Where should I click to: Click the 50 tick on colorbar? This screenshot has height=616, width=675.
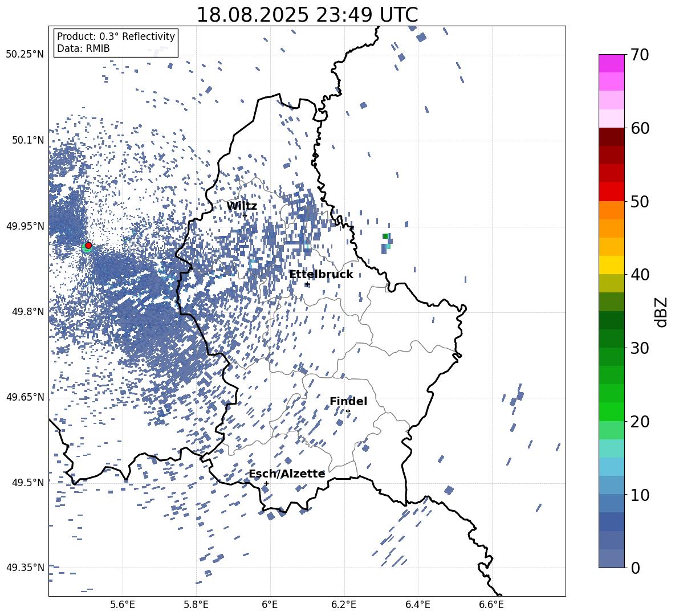639,202
